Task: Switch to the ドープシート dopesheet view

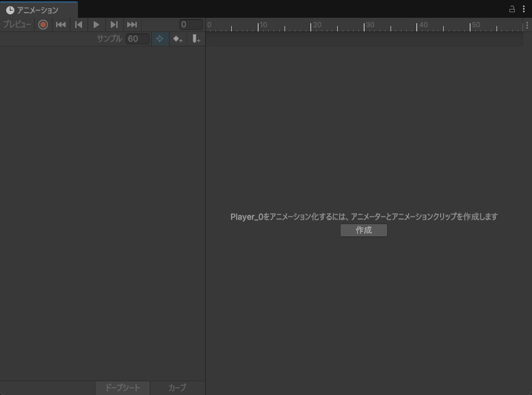Action: pos(122,387)
